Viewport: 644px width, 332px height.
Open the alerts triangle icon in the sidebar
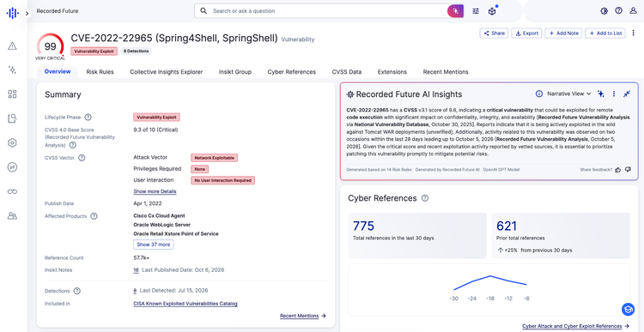click(12, 46)
